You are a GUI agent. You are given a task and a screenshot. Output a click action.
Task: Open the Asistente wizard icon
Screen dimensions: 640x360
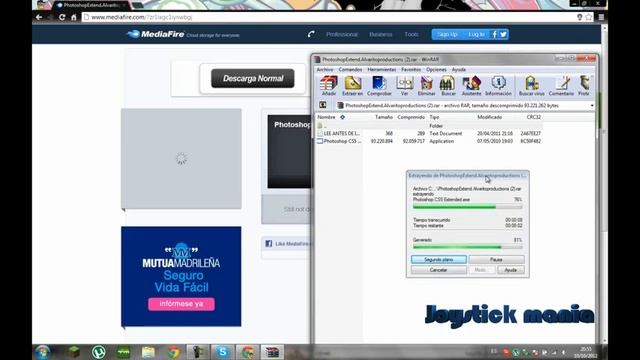pyautogui.click(x=471, y=86)
